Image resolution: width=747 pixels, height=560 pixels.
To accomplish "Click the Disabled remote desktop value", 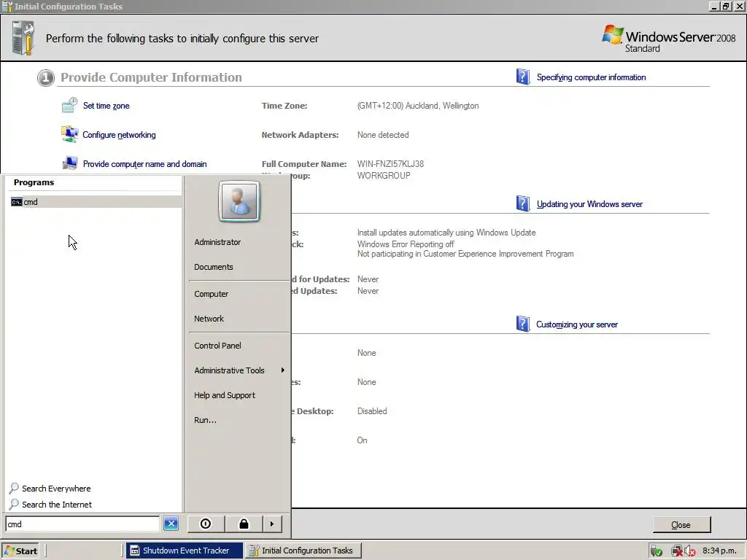I will tap(372, 411).
